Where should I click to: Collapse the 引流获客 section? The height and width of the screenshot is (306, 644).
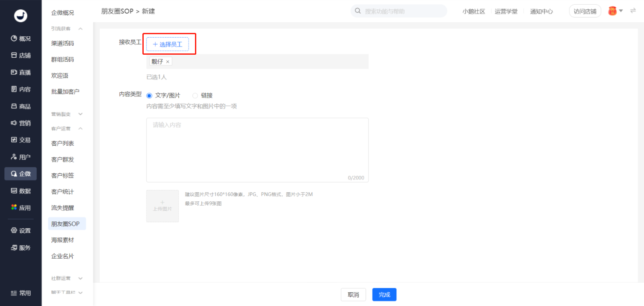80,29
